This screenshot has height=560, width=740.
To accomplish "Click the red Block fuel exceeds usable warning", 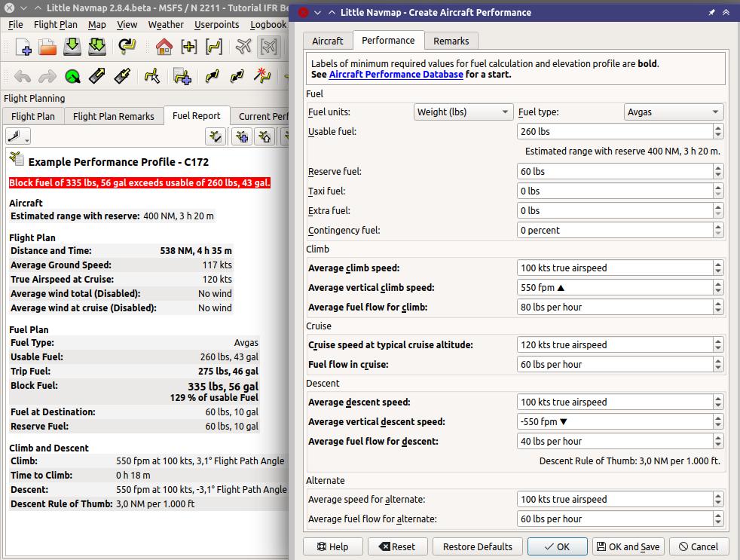I will pos(139,182).
